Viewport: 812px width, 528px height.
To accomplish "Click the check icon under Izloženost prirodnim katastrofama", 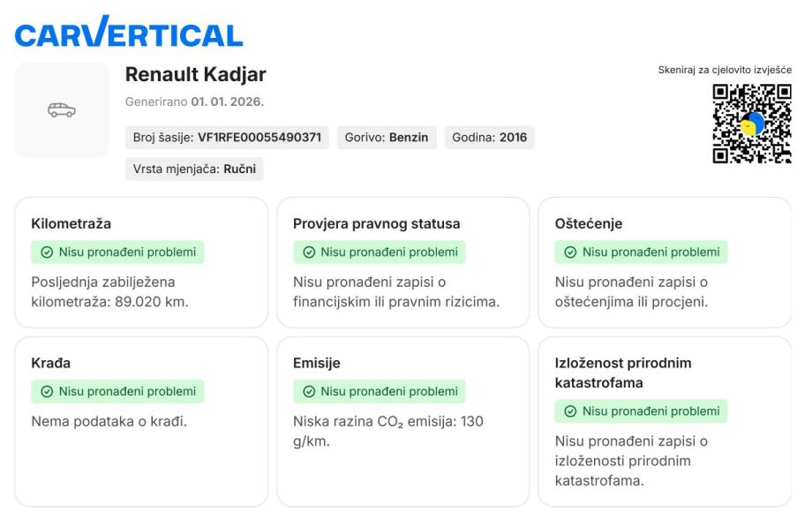I will (x=569, y=411).
